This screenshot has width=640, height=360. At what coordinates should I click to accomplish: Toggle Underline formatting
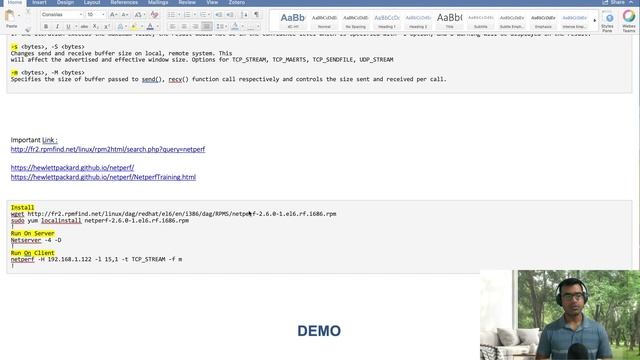pyautogui.click(x=68, y=27)
